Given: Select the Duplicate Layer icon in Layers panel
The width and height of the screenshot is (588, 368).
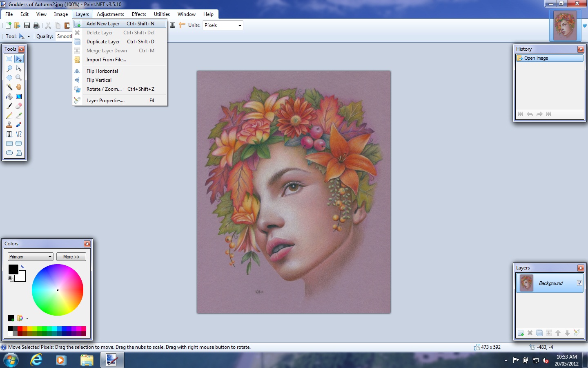Looking at the screenshot, I should click(x=539, y=333).
